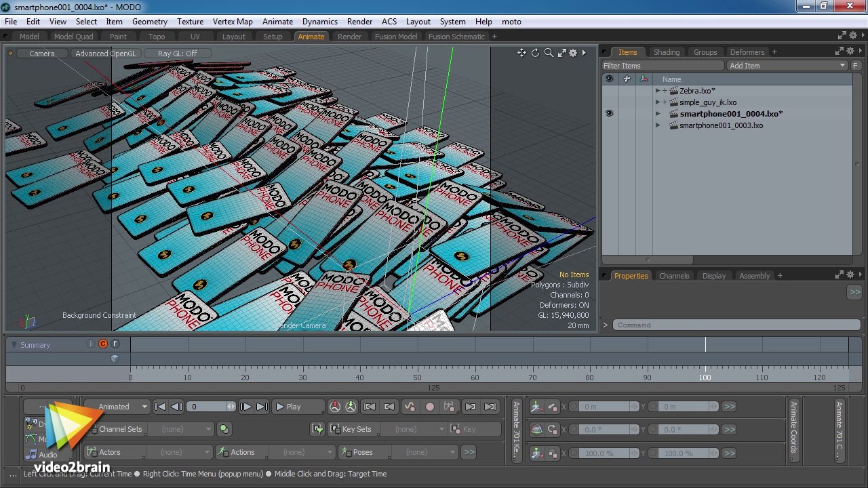Click frame 100 marker on the timeline
The image size is (868, 488).
point(705,378)
